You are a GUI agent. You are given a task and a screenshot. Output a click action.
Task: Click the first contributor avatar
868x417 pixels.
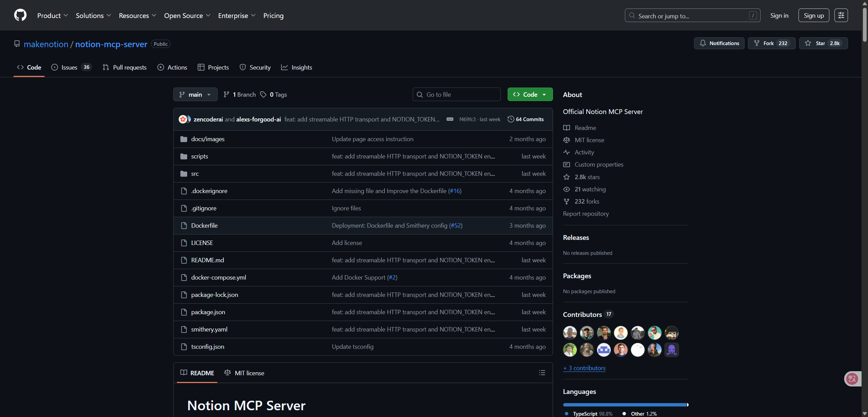click(570, 333)
